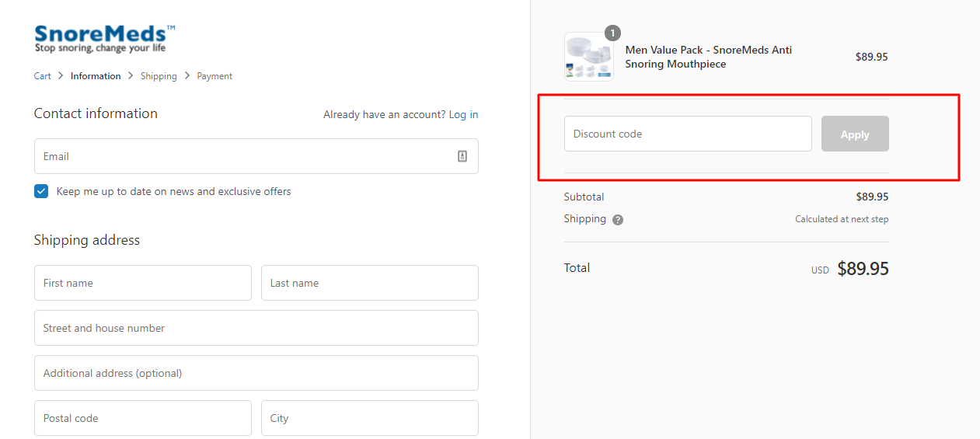Uncheck Keep me up to date checkbox
Image resolution: width=980 pixels, height=439 pixels.
click(x=41, y=191)
